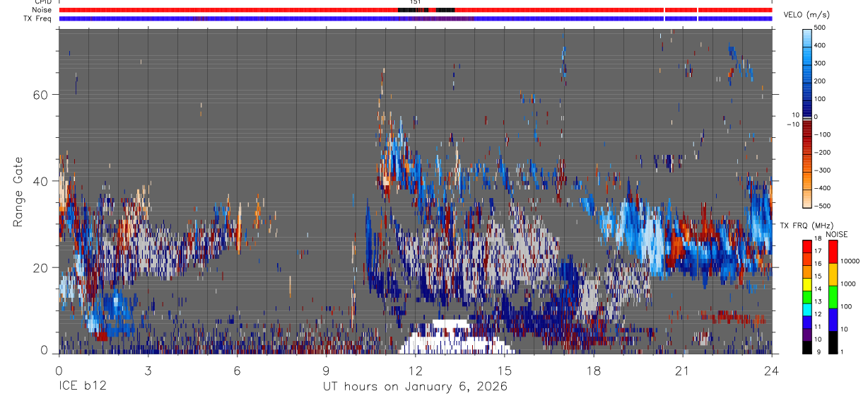Click the '24' hour tick label
This screenshot has height=401, width=868.
(x=772, y=371)
